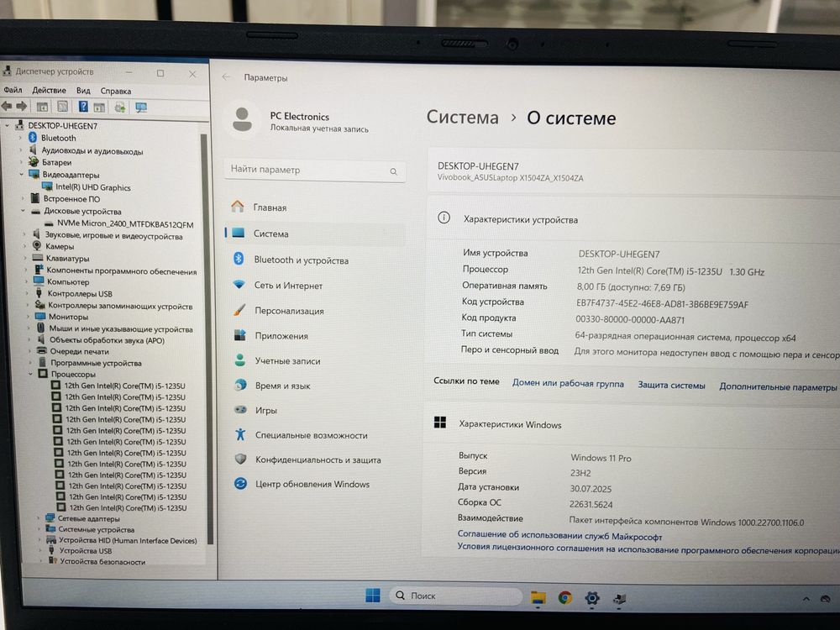Click the processor value 12th Gen Intel Core i5-1235U
The image size is (840, 630).
click(670, 271)
